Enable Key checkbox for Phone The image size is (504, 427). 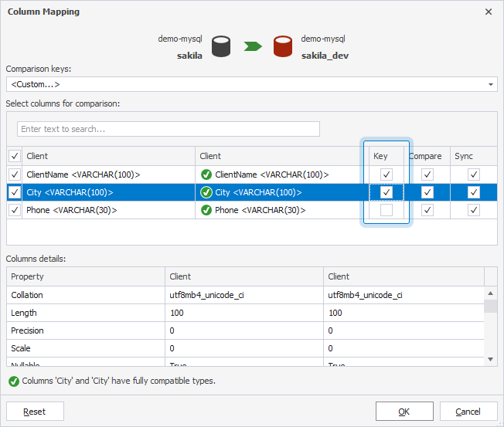tap(387, 210)
